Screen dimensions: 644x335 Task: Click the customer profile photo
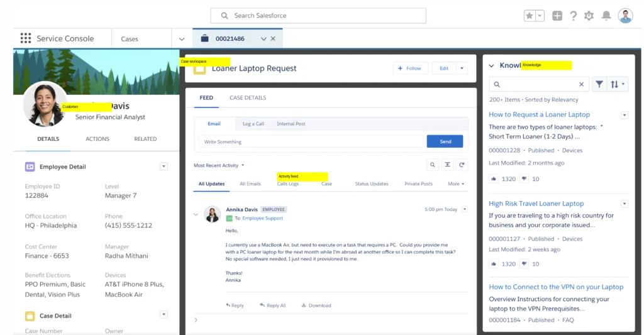45,104
